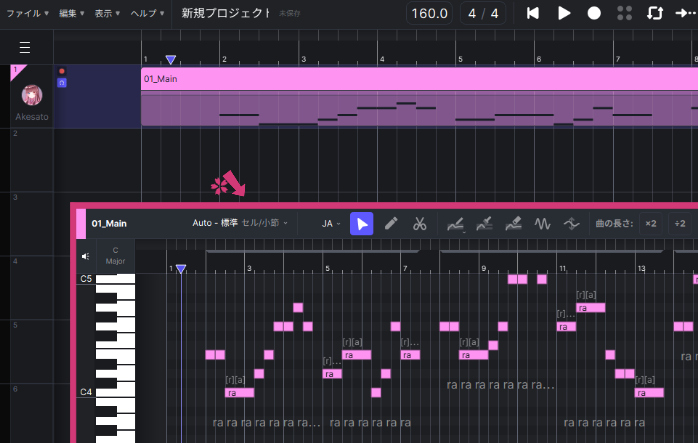Viewport: 698px width, 443px height.
Task: Open the hamburger menu above track list
Action: (x=25, y=47)
